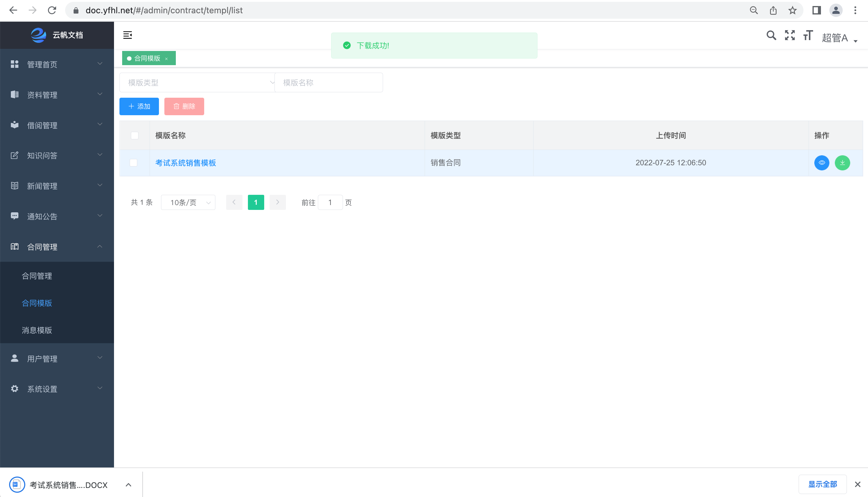This screenshot has height=497, width=868.
Task: Select the 合同模版 submenu item
Action: 57,303
